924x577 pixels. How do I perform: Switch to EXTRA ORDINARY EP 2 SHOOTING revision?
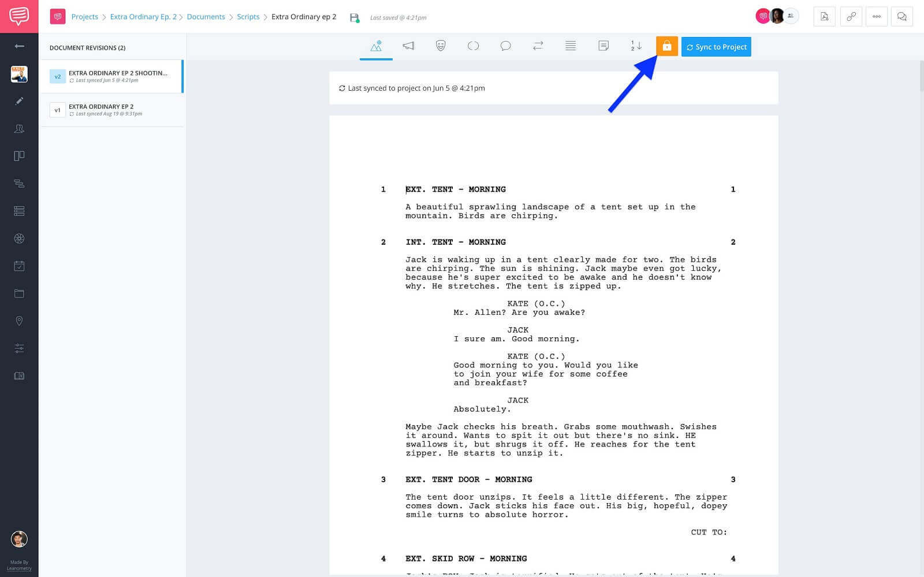[113, 76]
